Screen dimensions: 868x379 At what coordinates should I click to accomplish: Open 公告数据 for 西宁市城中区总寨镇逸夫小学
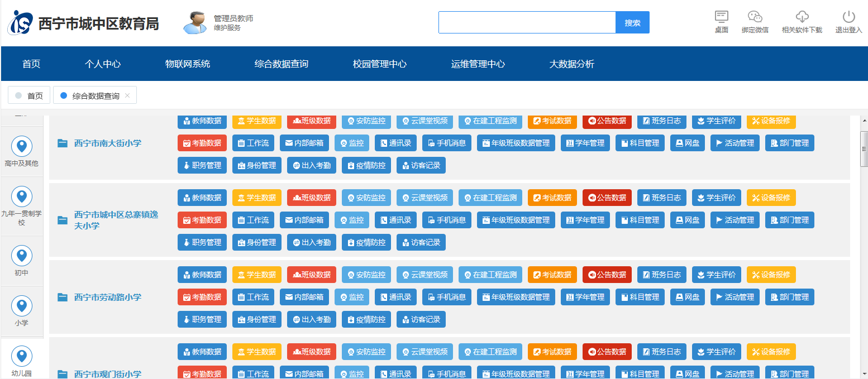click(x=607, y=198)
